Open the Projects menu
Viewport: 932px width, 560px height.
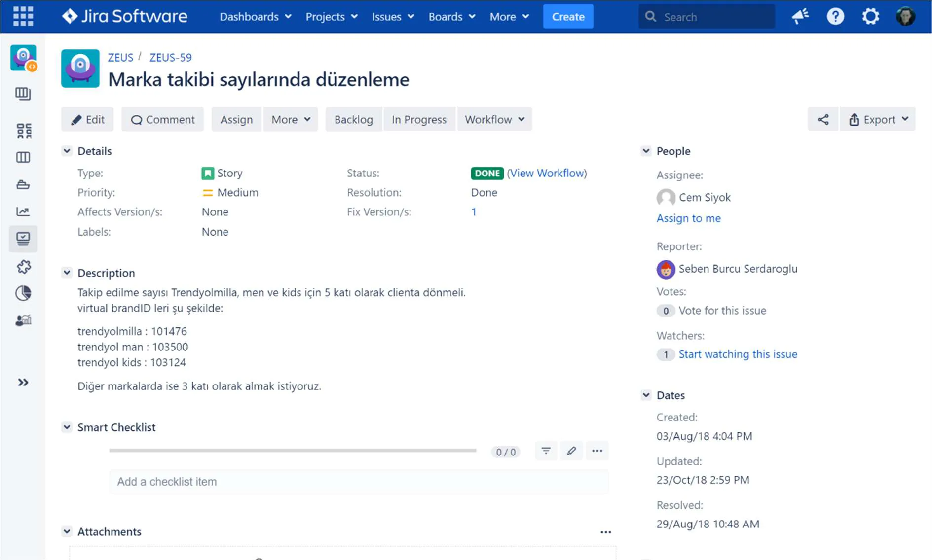332,17
